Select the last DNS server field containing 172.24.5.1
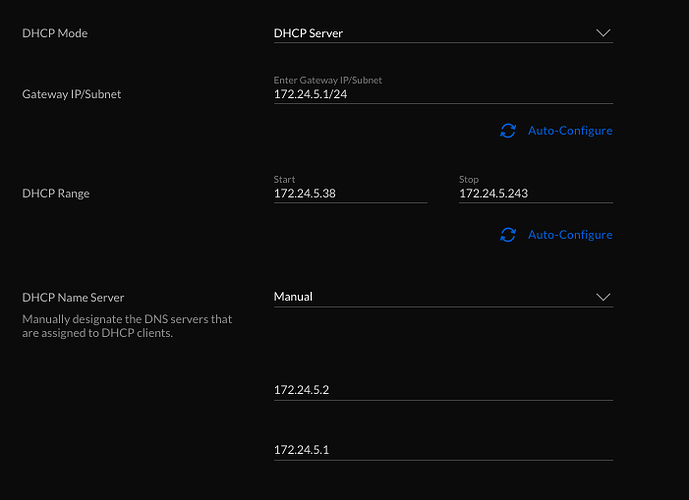Viewport: 689px width, 500px height. (x=442, y=450)
